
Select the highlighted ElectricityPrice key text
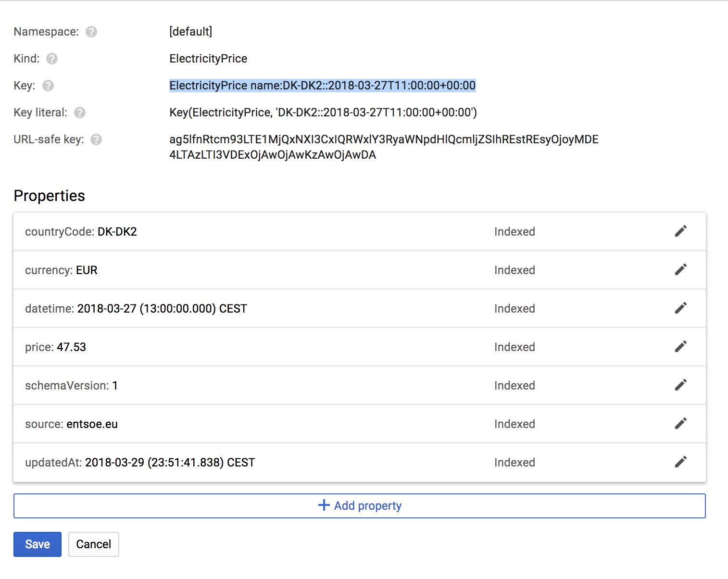[x=323, y=86]
